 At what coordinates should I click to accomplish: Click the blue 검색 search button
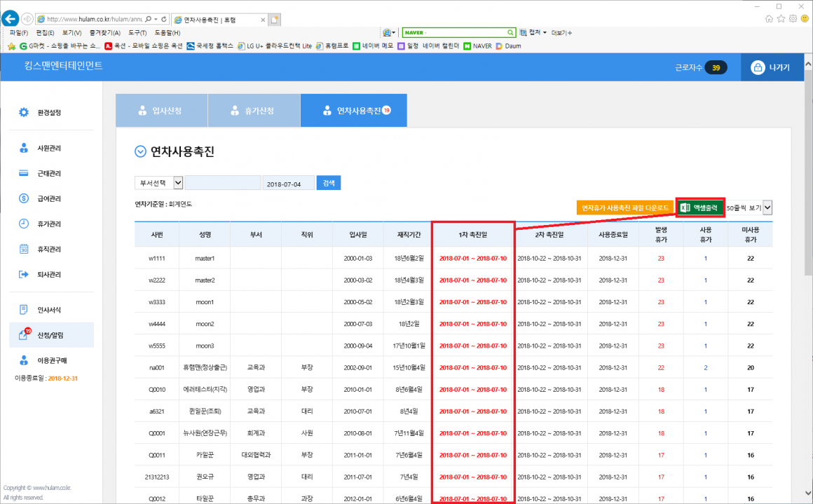328,183
